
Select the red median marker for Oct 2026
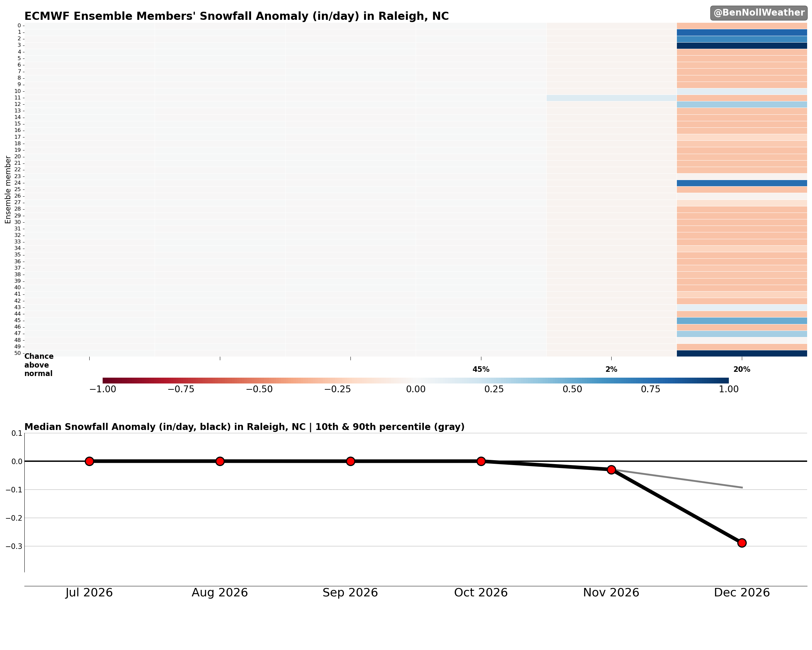[x=481, y=461]
